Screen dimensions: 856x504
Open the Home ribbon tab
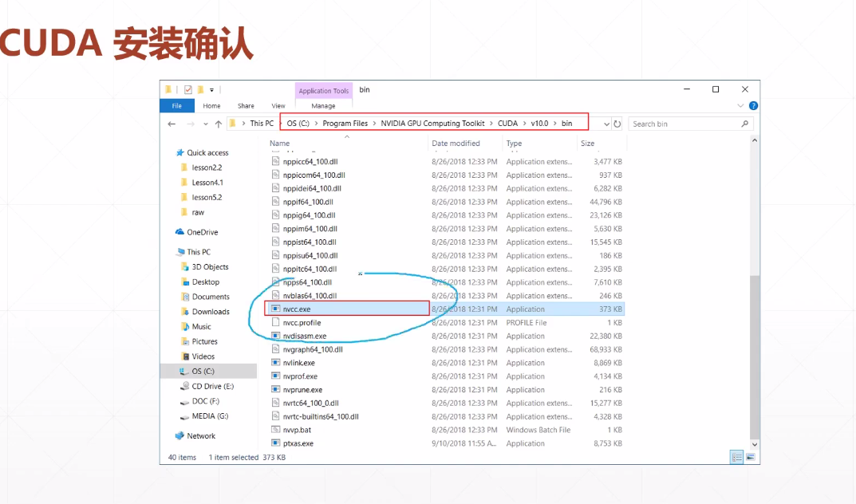212,106
